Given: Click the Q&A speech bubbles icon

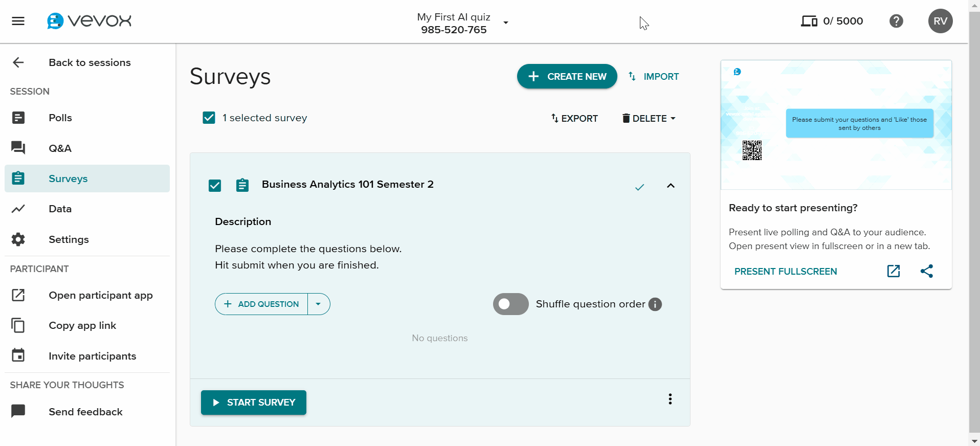Looking at the screenshot, I should 18,148.
